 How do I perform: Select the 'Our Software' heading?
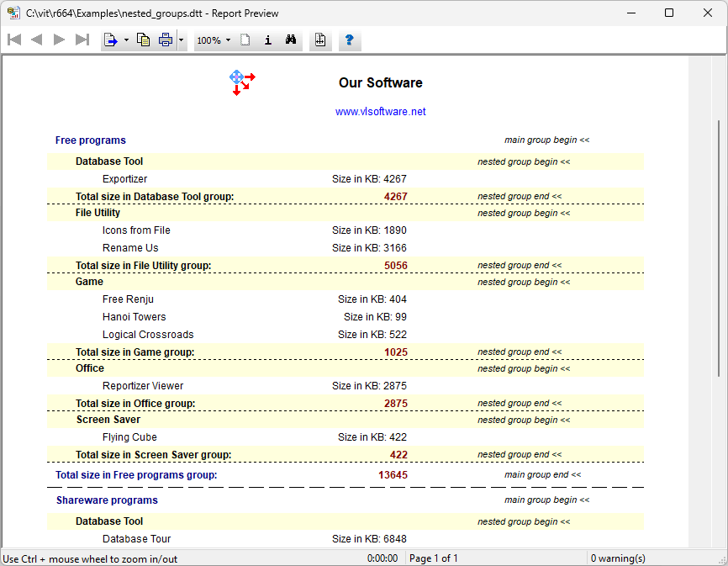click(x=380, y=82)
